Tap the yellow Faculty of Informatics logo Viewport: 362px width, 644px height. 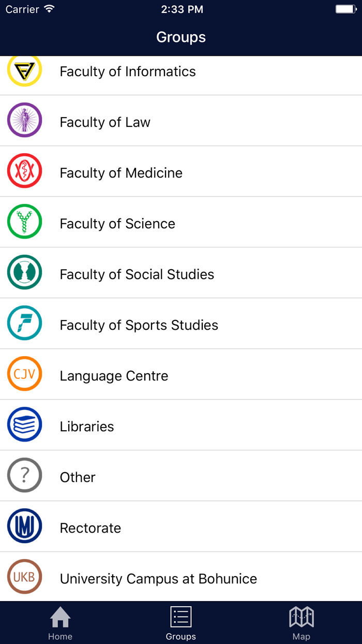click(24, 71)
